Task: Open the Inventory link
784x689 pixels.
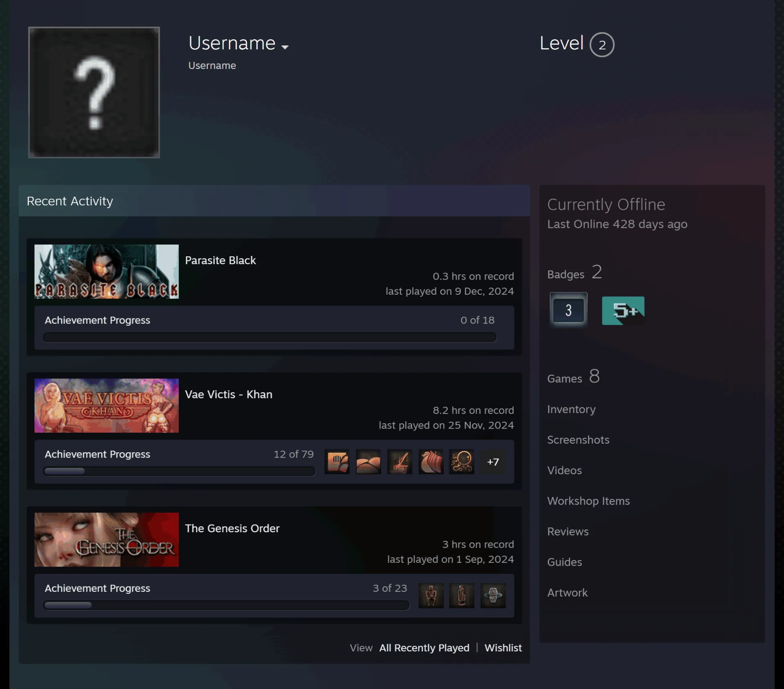Action: [x=571, y=409]
